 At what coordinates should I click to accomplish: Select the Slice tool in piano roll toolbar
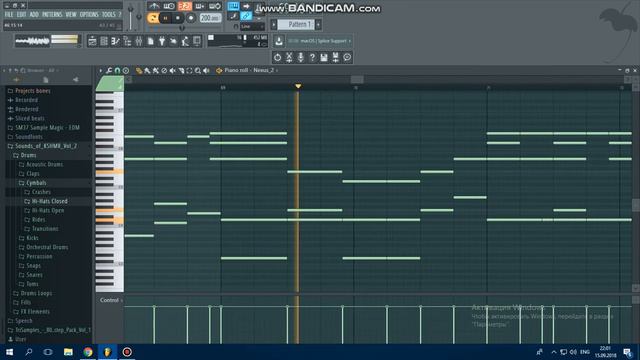pos(181,71)
